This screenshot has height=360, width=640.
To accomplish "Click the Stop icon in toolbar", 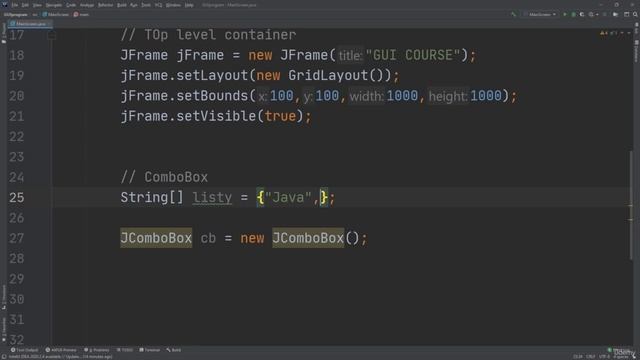I will [605, 14].
